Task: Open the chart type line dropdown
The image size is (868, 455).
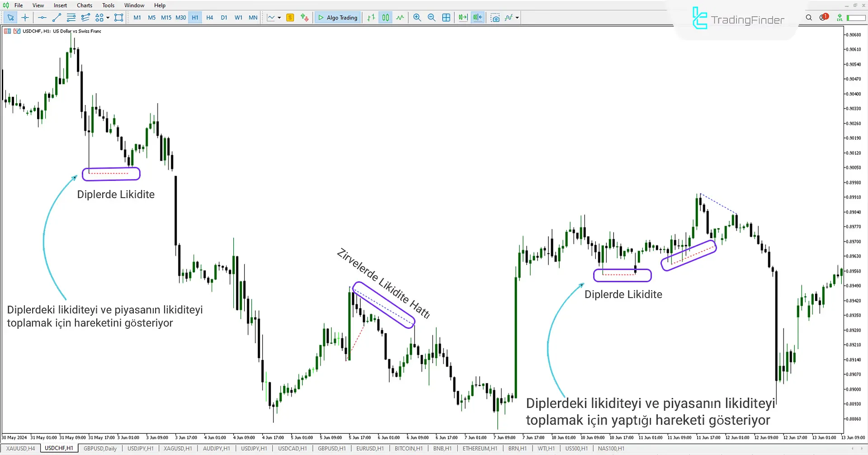Action: [279, 18]
